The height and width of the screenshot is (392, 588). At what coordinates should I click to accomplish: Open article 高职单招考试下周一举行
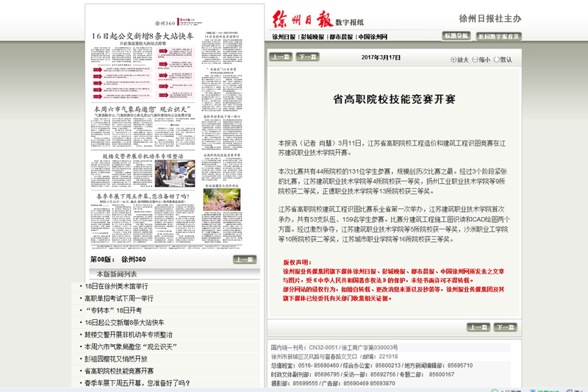(119, 299)
